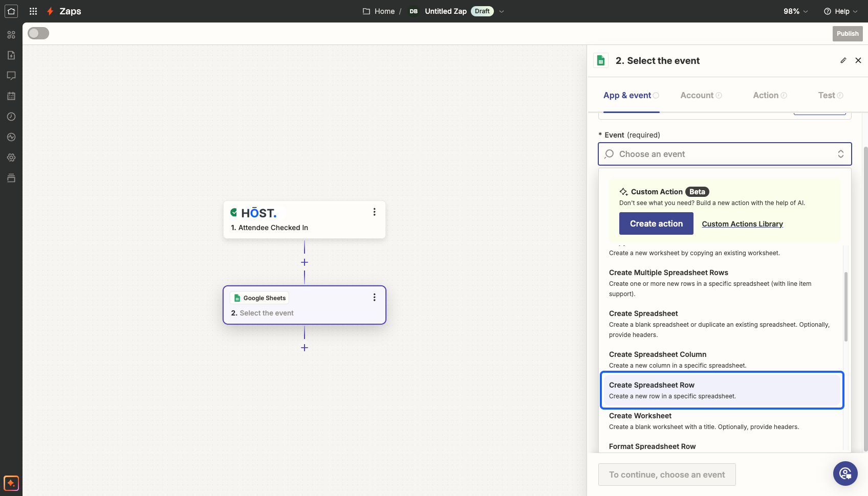Viewport: 868px width, 496px height.
Task: Select Create Spreadsheet Row event
Action: tap(722, 390)
